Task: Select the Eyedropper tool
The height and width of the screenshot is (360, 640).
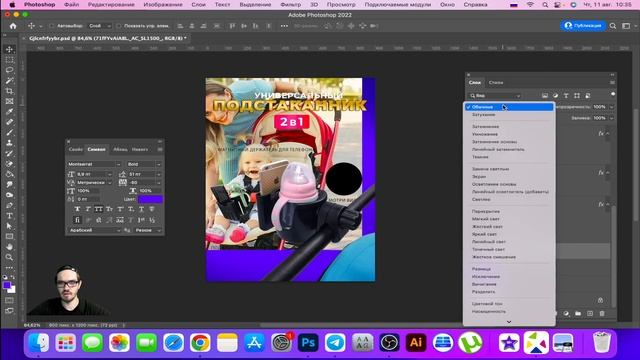Action: click(9, 112)
